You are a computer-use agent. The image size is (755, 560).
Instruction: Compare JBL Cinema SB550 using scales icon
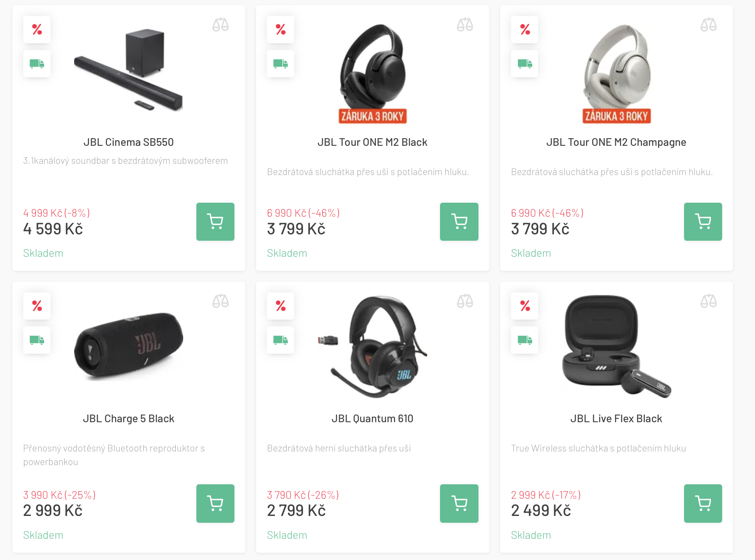[x=220, y=25]
